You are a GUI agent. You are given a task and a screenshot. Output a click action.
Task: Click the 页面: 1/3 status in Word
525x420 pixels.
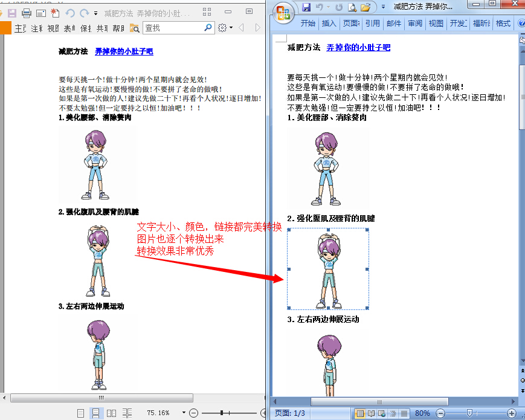coord(290,413)
